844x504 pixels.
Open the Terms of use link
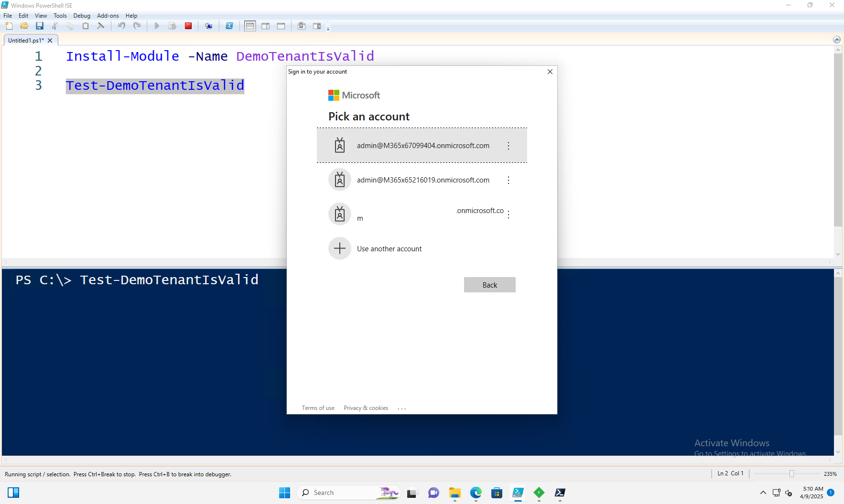[318, 408]
